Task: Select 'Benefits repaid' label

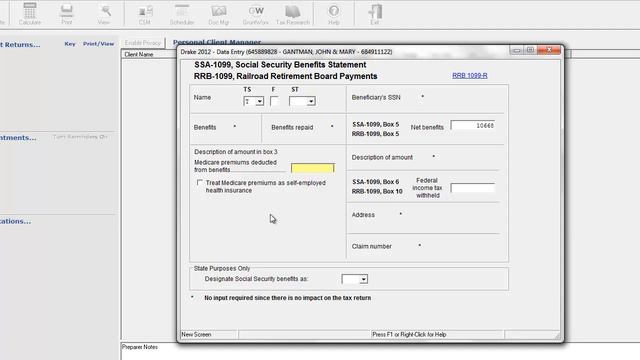Action: pyautogui.click(x=292, y=127)
